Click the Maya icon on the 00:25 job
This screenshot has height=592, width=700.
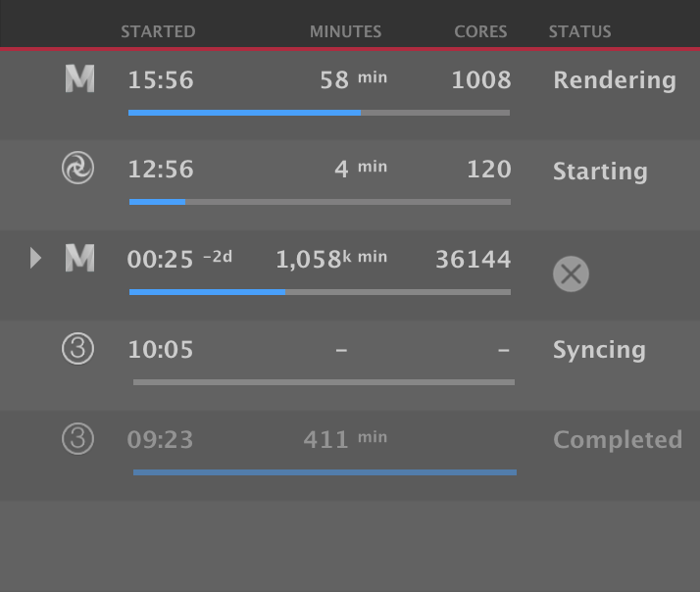(x=79, y=259)
